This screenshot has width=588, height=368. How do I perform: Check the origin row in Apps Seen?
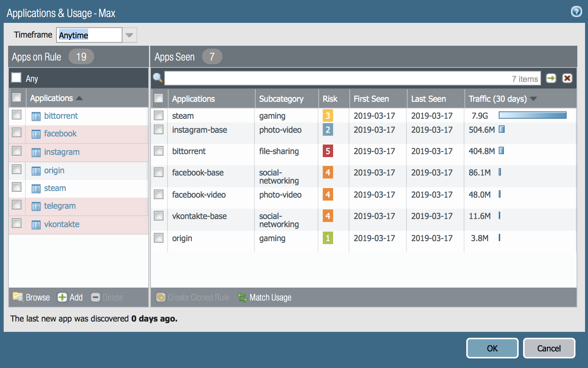159,238
